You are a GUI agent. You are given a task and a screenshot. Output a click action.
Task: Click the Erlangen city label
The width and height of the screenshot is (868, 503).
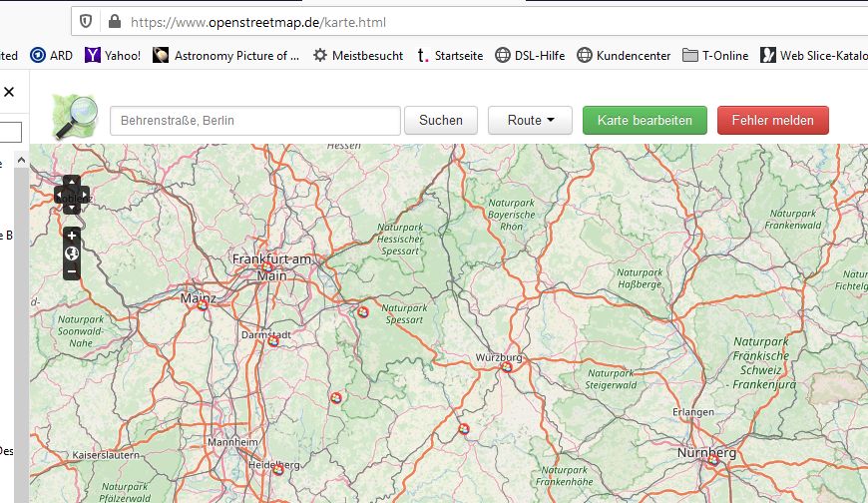tap(693, 412)
